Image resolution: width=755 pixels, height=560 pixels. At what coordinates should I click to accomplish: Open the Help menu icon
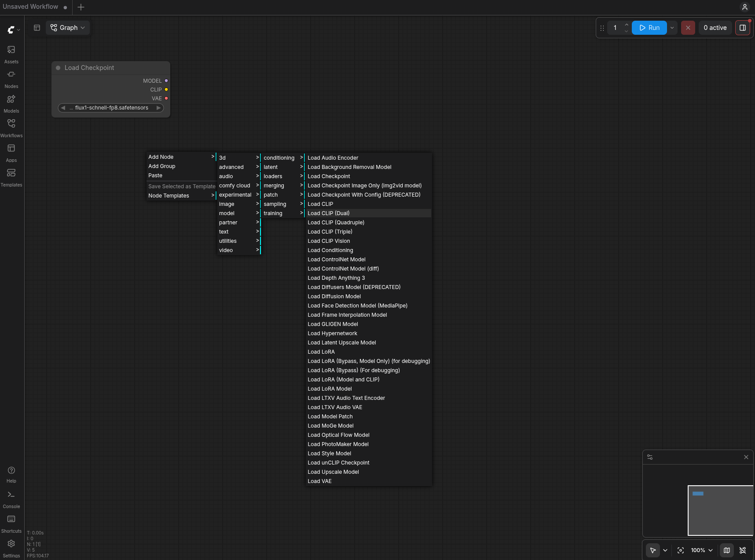pos(11,474)
